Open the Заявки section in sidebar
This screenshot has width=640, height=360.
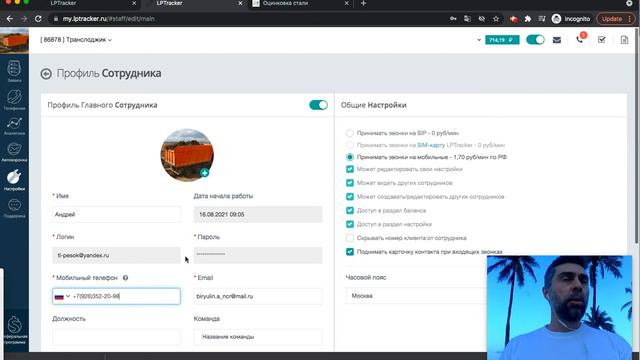pyautogui.click(x=14, y=71)
